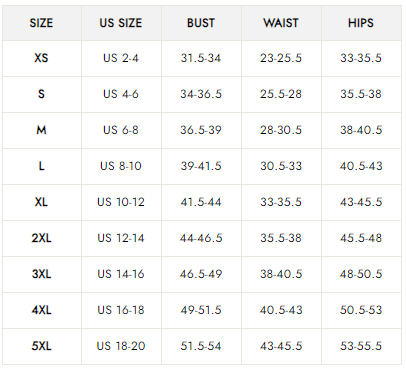The width and height of the screenshot is (406, 369).
Task: Click waist measurement 40.5-43
Action: click(x=281, y=310)
